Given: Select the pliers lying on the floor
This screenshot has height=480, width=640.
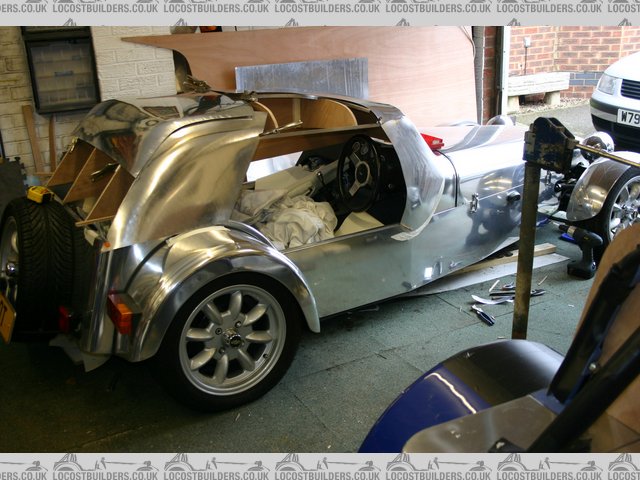Looking at the screenshot, I should pos(483,315).
